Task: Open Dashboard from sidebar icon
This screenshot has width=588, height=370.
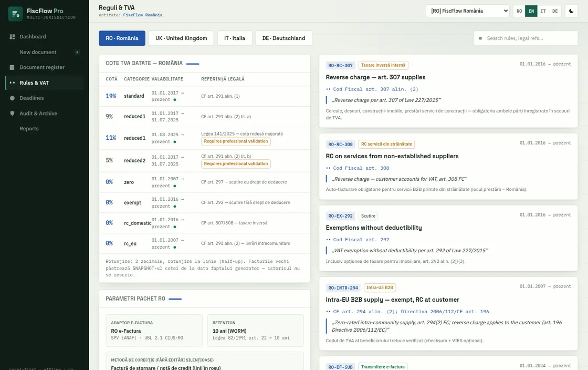Action: point(12,37)
